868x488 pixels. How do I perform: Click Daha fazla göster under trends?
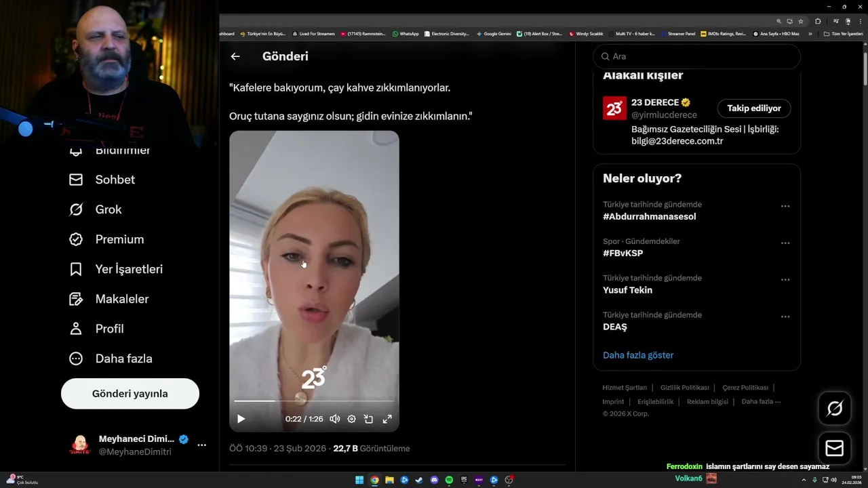638,355
